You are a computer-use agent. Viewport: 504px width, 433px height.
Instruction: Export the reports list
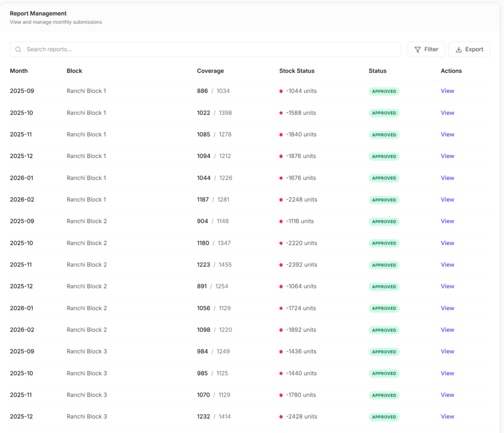click(469, 49)
